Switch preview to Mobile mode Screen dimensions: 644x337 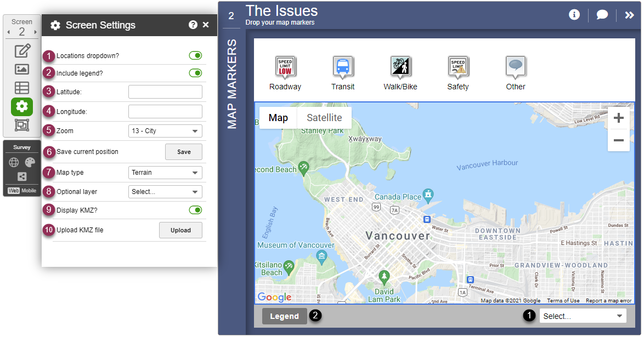pyautogui.click(x=29, y=191)
